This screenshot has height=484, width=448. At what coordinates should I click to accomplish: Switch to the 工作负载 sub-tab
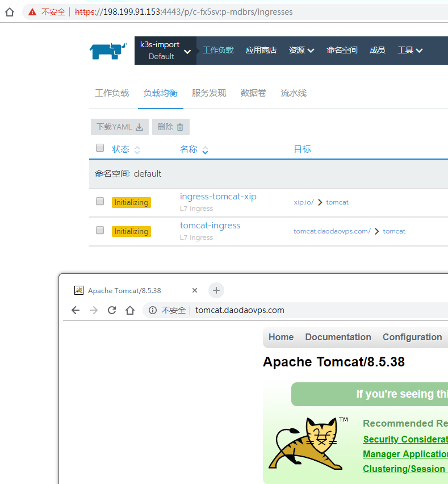click(x=112, y=93)
